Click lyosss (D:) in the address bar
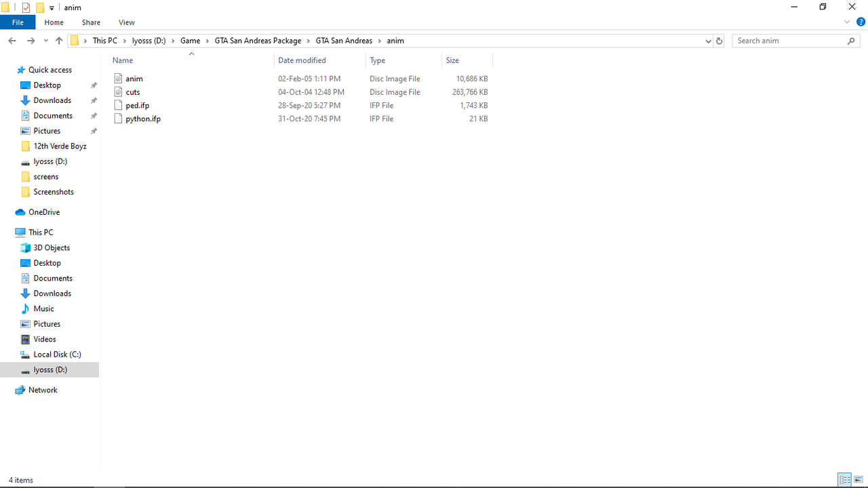The width and height of the screenshot is (868, 488). (x=149, y=41)
